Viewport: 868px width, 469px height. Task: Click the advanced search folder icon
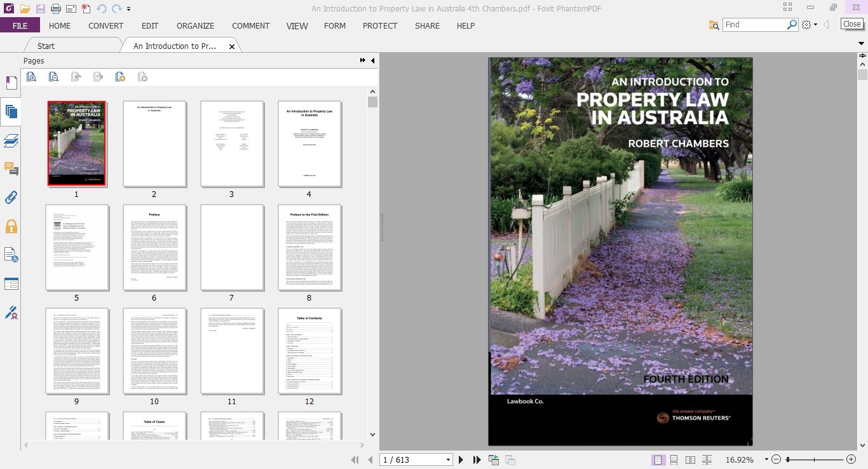(714, 25)
